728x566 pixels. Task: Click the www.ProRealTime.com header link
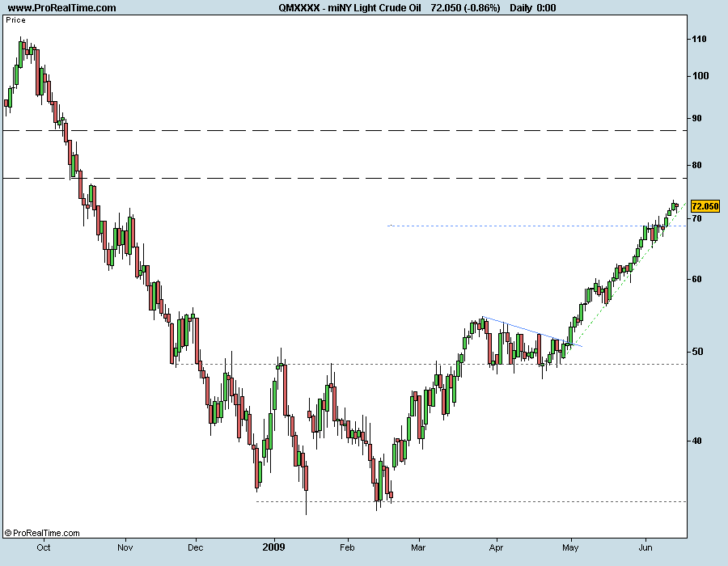pyautogui.click(x=62, y=8)
